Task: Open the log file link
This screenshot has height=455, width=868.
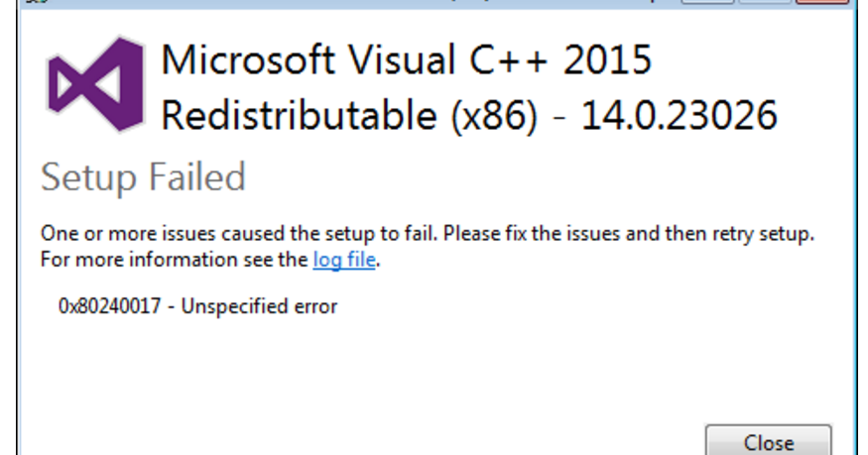Action: point(345,261)
